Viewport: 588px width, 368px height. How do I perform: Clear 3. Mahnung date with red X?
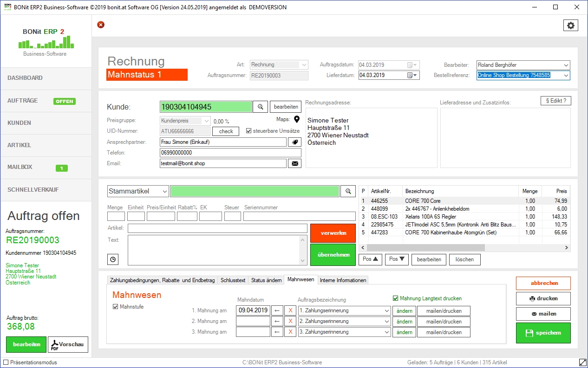click(x=290, y=332)
